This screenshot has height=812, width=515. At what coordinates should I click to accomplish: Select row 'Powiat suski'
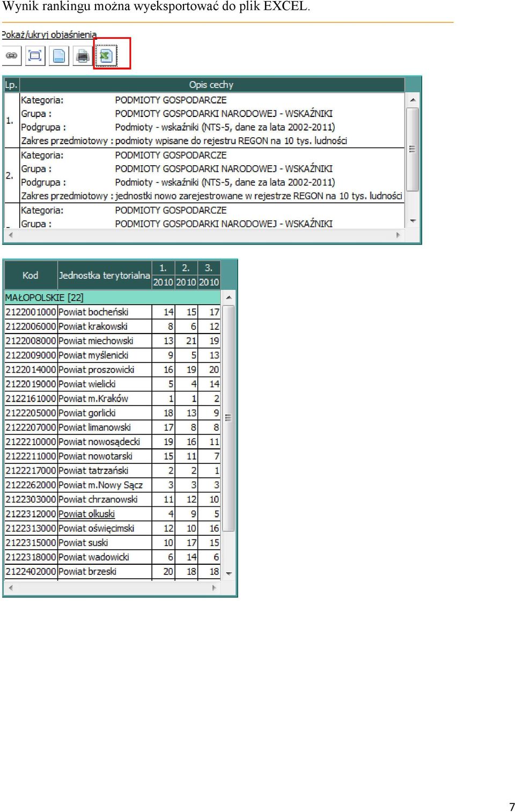tap(113, 543)
